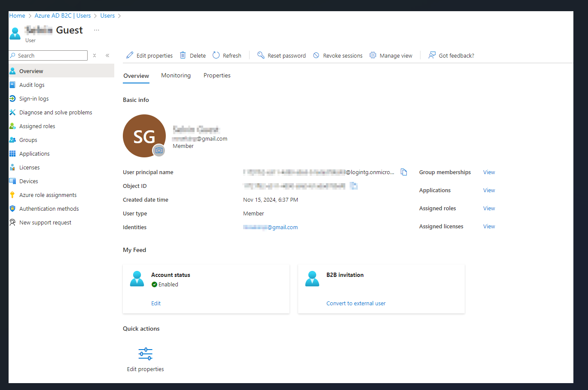Click the Quick actions heading
Viewport: 588px width, 390px height.
(x=141, y=329)
